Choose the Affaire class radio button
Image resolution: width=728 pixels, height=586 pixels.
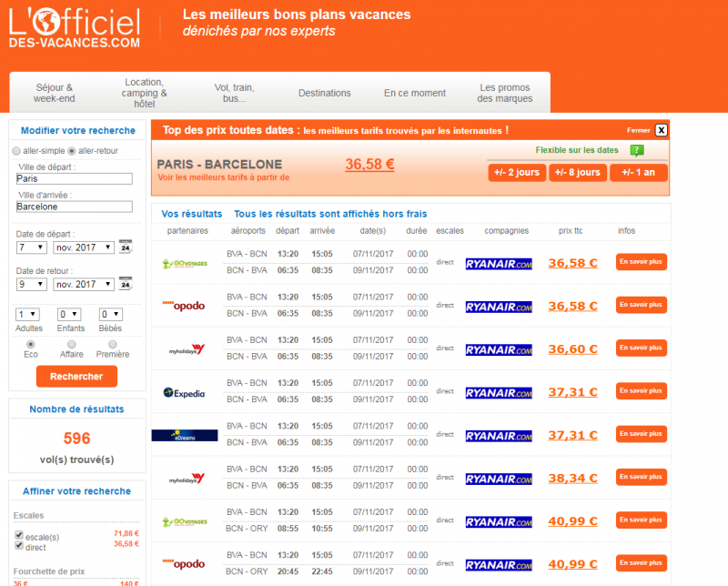coord(72,344)
